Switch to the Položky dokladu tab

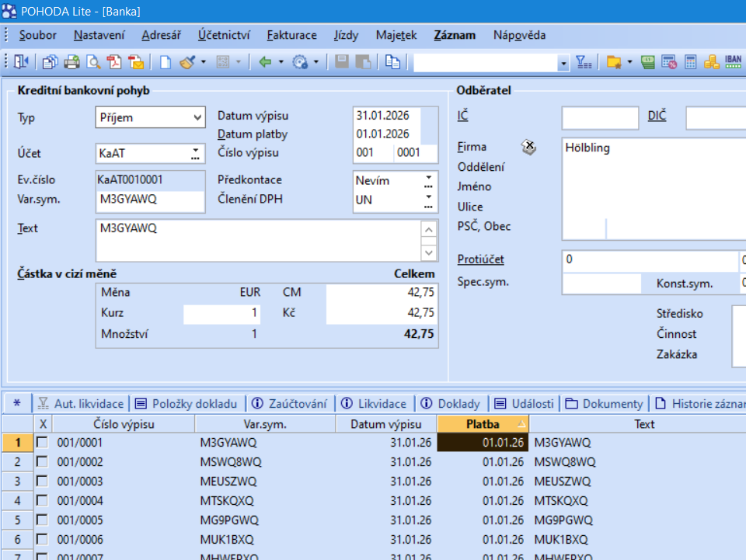(x=186, y=404)
